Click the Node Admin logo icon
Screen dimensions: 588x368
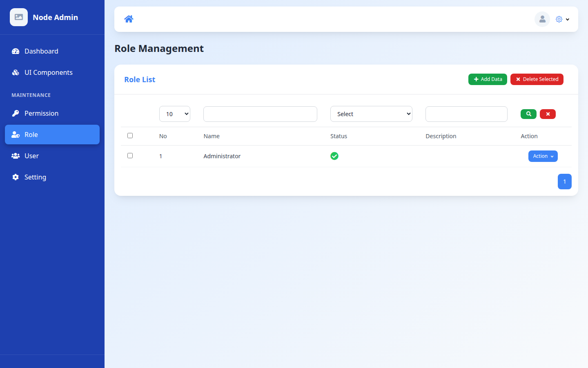tap(19, 17)
